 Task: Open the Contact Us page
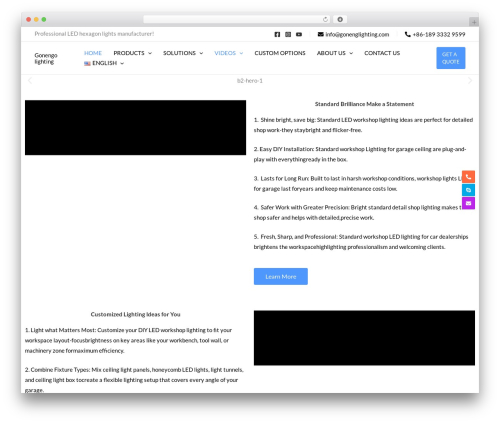click(382, 53)
